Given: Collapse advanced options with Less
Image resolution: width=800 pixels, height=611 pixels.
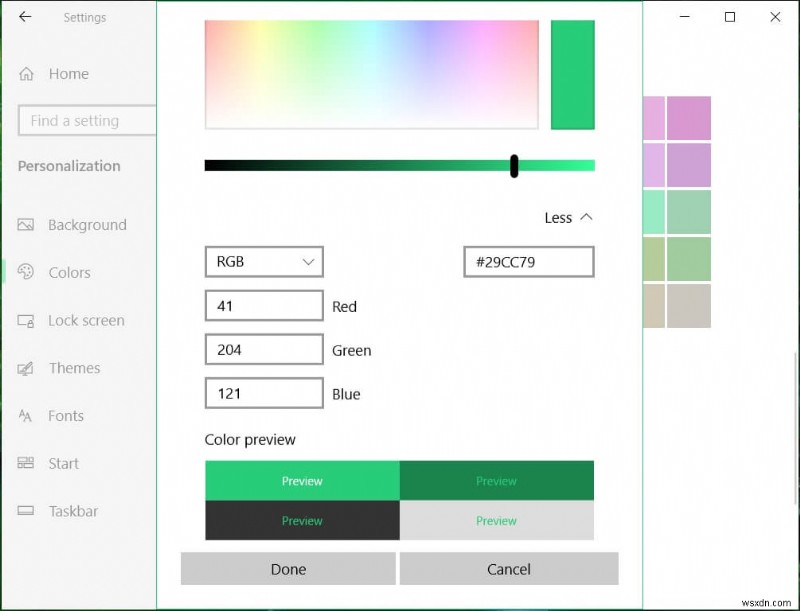Looking at the screenshot, I should pos(568,218).
